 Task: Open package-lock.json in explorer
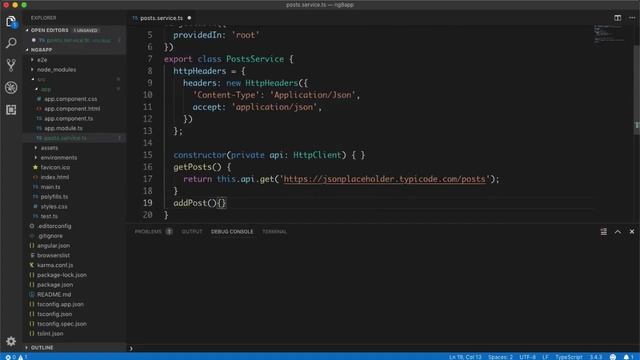[61, 275]
